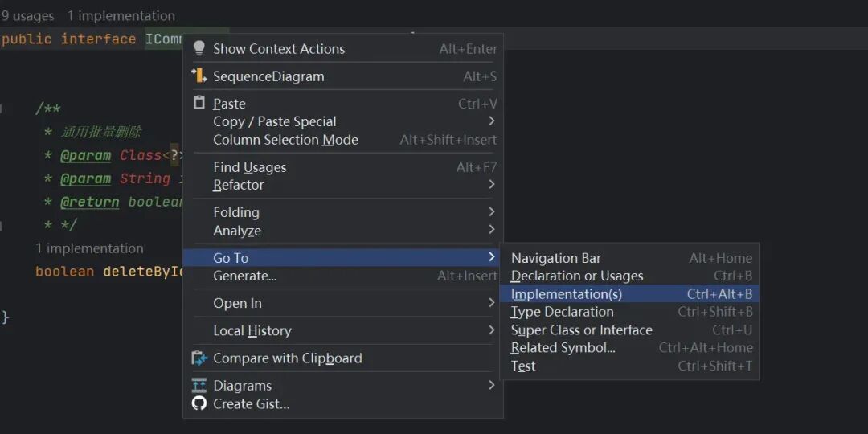Click the '9 usages' inlay hint

28,16
